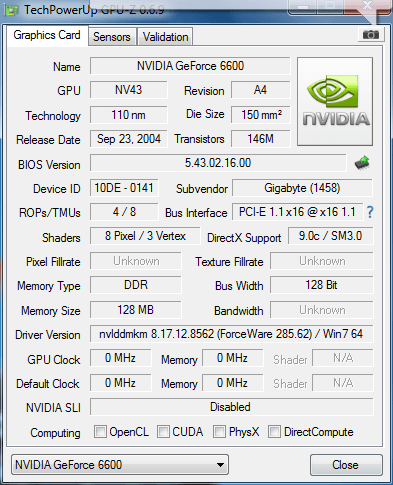The image size is (393, 485).
Task: Click the Texture Fillrate Unknown field
Action: click(322, 261)
